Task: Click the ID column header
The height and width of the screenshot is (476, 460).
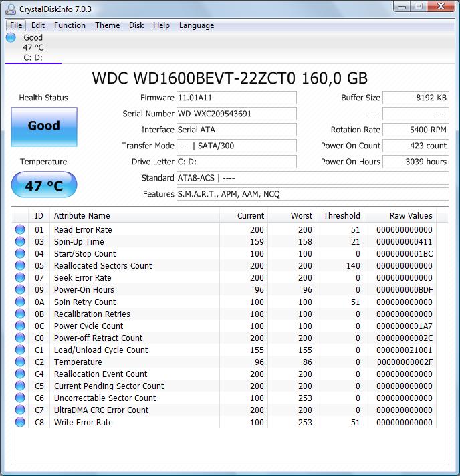Action: coord(39,215)
